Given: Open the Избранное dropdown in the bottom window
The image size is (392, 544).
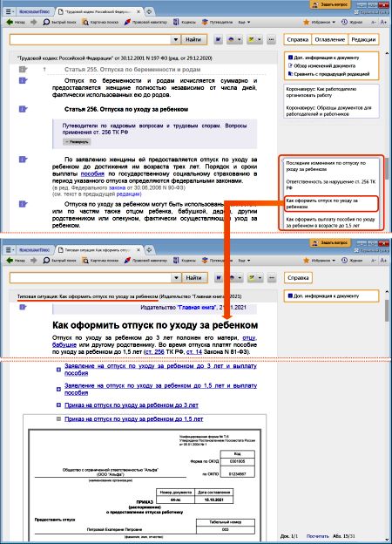Looking at the screenshot, I should tap(319, 260).
